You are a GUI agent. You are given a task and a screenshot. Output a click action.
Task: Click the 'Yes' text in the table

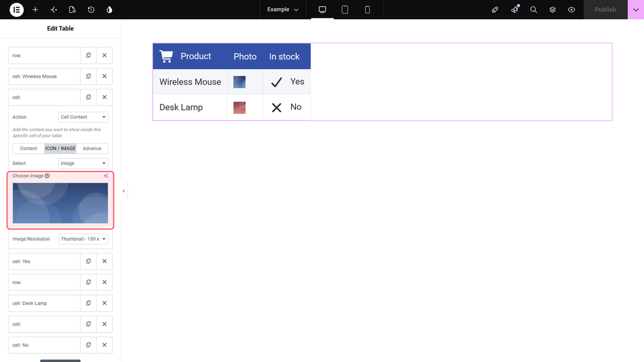(297, 82)
